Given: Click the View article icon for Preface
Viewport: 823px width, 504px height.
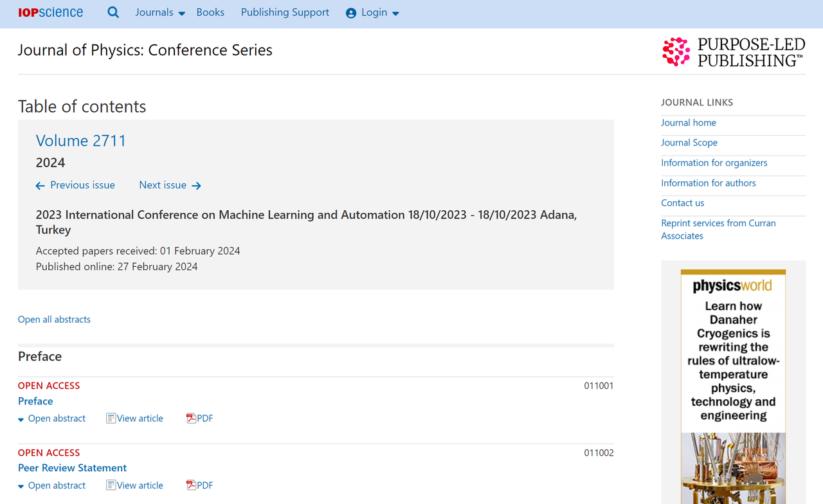Looking at the screenshot, I should [111, 418].
